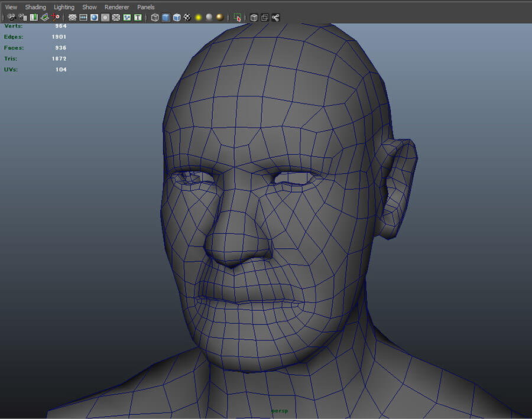Toggle the Field Chart display
This screenshot has height=419, width=532.
click(116, 17)
